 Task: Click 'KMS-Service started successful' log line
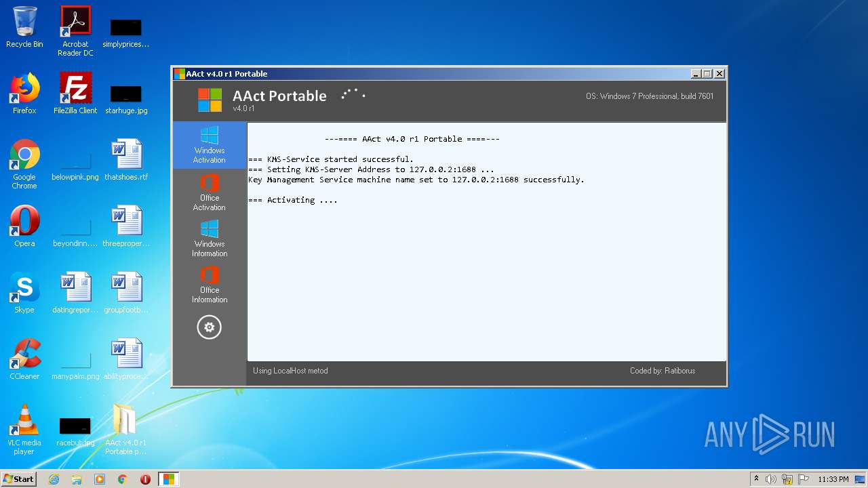tap(331, 159)
